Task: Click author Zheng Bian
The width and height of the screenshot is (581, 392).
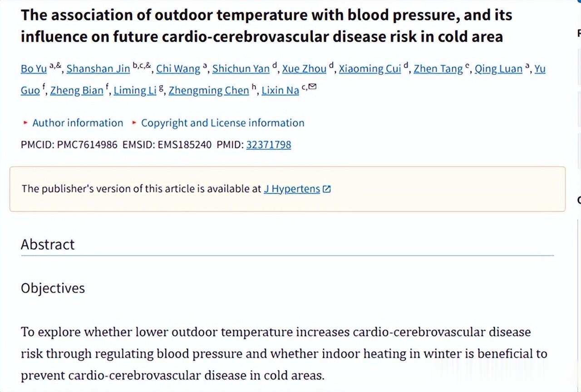Action: tap(77, 90)
